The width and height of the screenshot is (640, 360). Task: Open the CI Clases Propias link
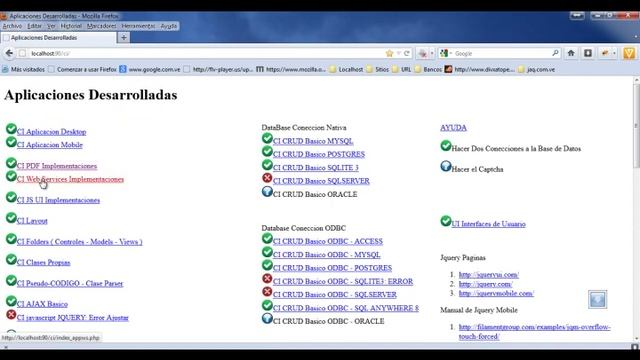pyautogui.click(x=43, y=262)
